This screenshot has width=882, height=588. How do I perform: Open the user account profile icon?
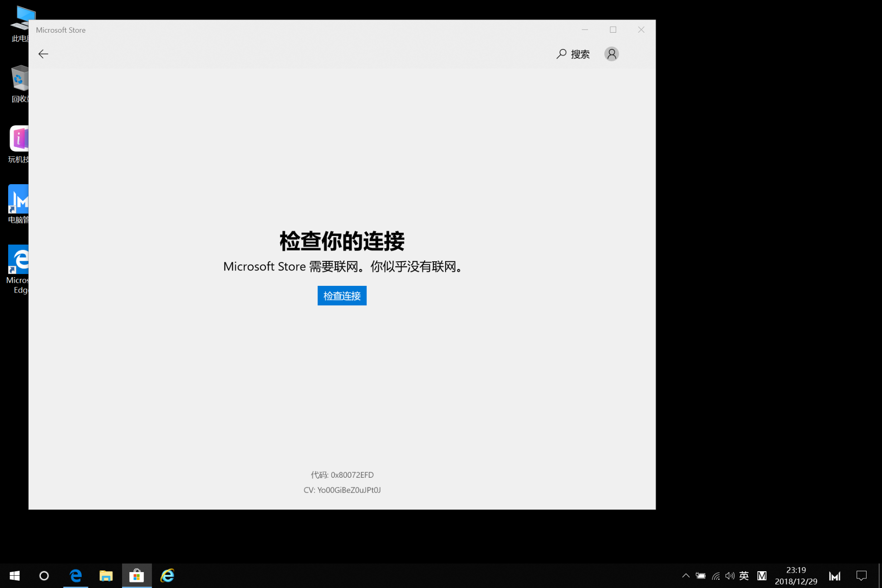click(x=612, y=54)
